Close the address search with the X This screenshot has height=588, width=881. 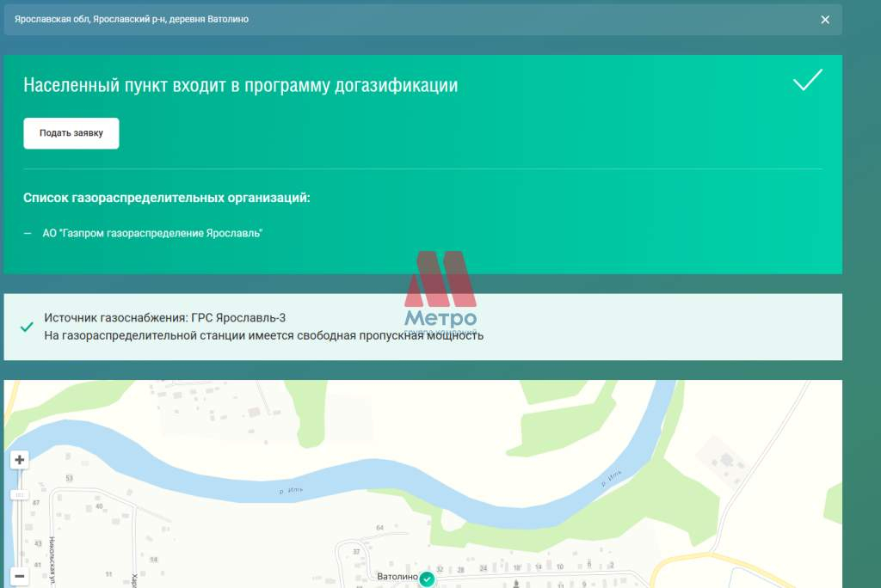point(825,19)
